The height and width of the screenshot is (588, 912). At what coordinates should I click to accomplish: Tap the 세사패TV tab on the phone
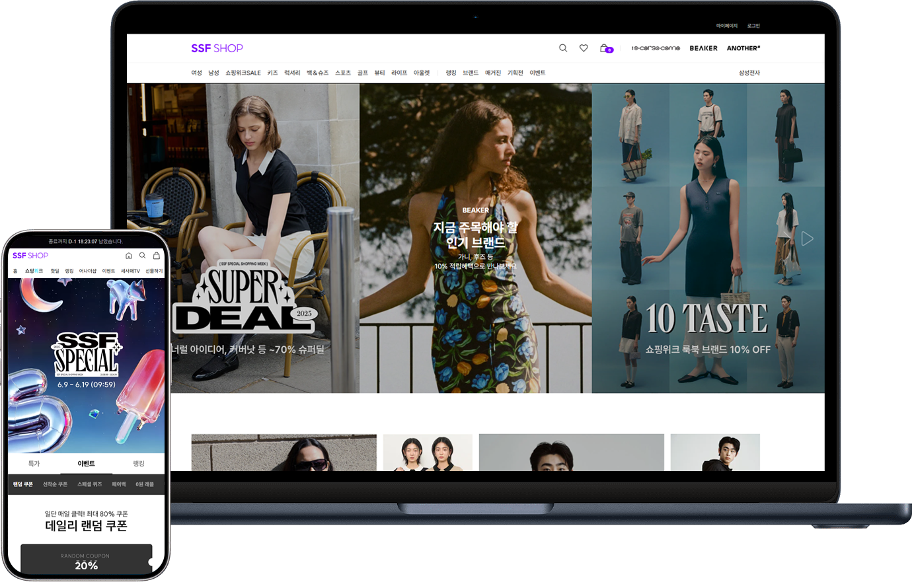(x=130, y=271)
